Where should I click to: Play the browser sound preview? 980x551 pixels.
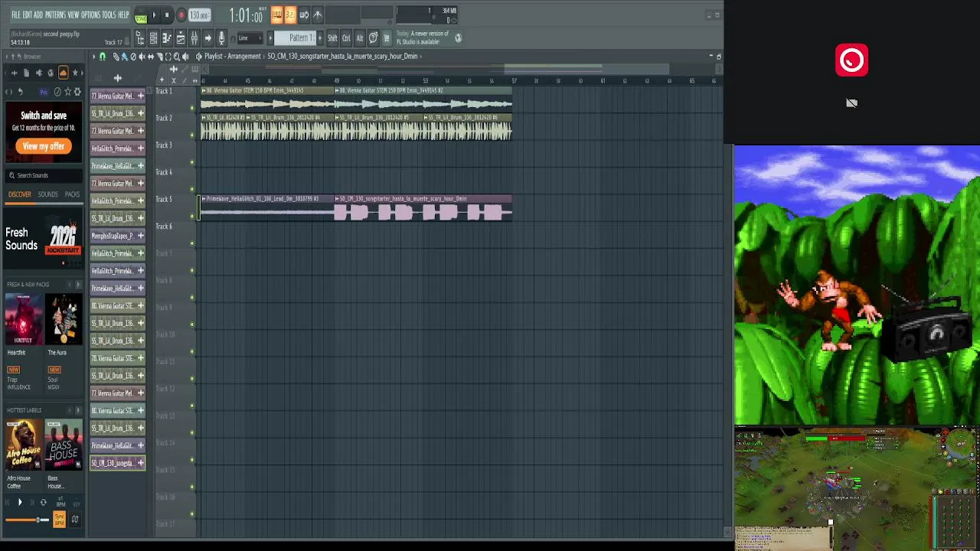(20, 503)
